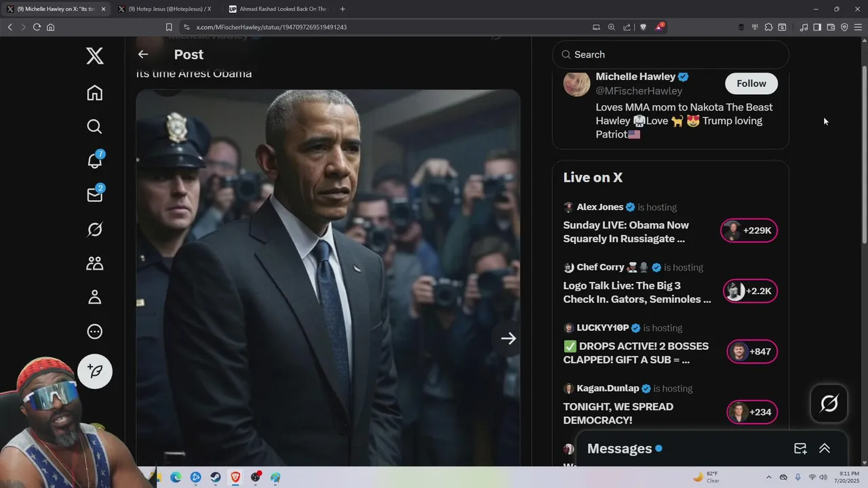Open zoom magnifier in address bar
This screenshot has height=488, width=868.
[612, 27]
